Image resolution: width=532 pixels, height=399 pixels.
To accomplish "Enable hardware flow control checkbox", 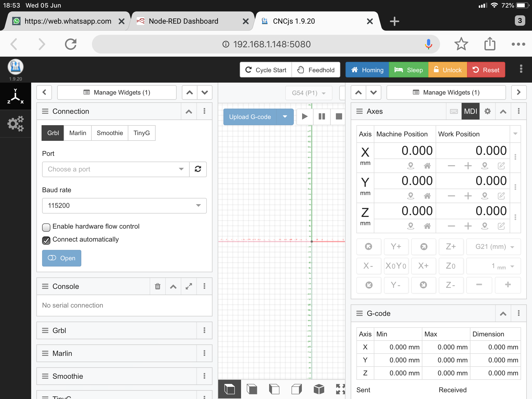I will [46, 227].
